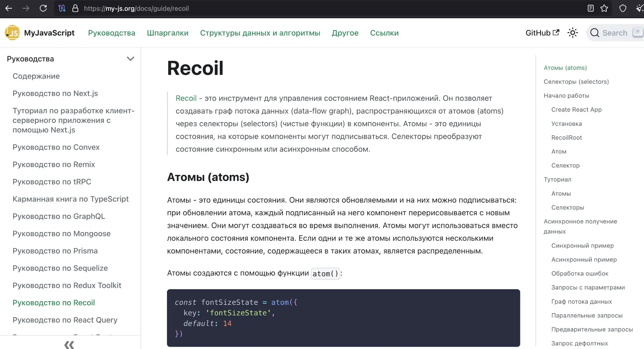
Task: Jump to Селектор section in contents
Action: 565,166
